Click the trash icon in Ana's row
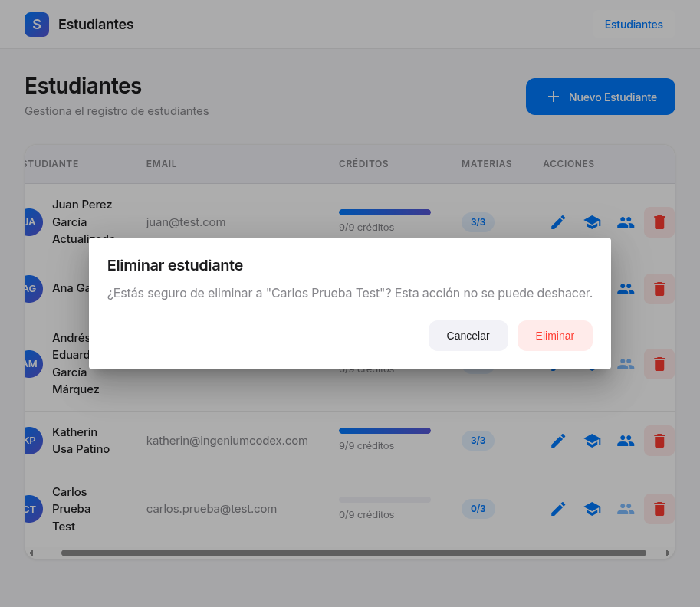The image size is (700, 607). pyautogui.click(x=659, y=289)
